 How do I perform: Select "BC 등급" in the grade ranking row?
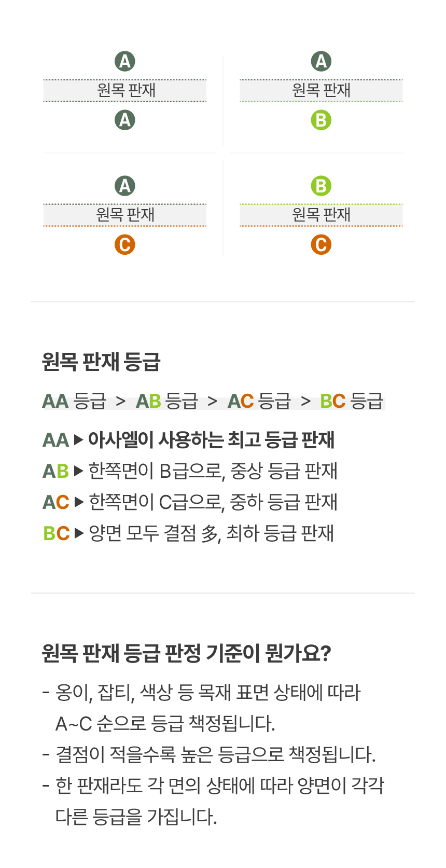coord(351,401)
